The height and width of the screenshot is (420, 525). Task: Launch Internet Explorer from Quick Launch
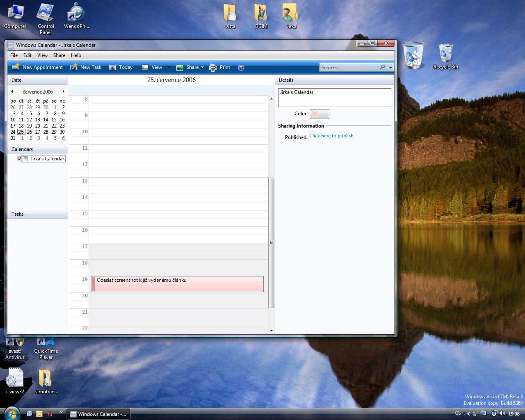[x=29, y=414]
